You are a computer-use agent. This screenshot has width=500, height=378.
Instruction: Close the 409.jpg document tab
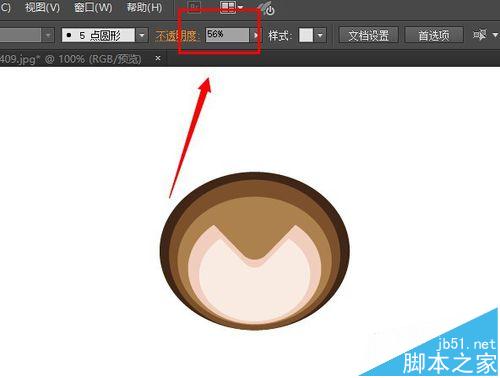click(x=158, y=58)
